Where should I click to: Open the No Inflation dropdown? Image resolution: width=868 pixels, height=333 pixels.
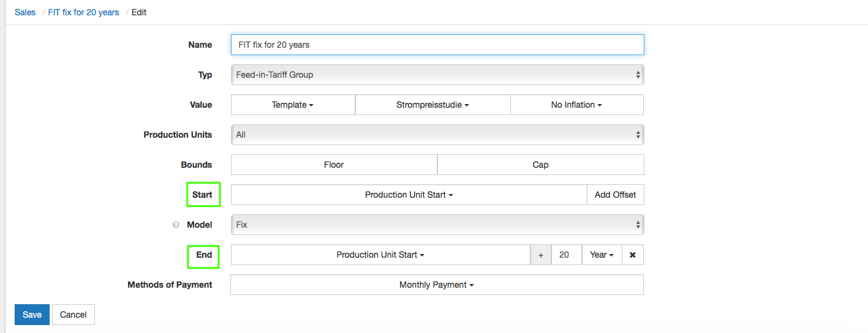tap(576, 105)
